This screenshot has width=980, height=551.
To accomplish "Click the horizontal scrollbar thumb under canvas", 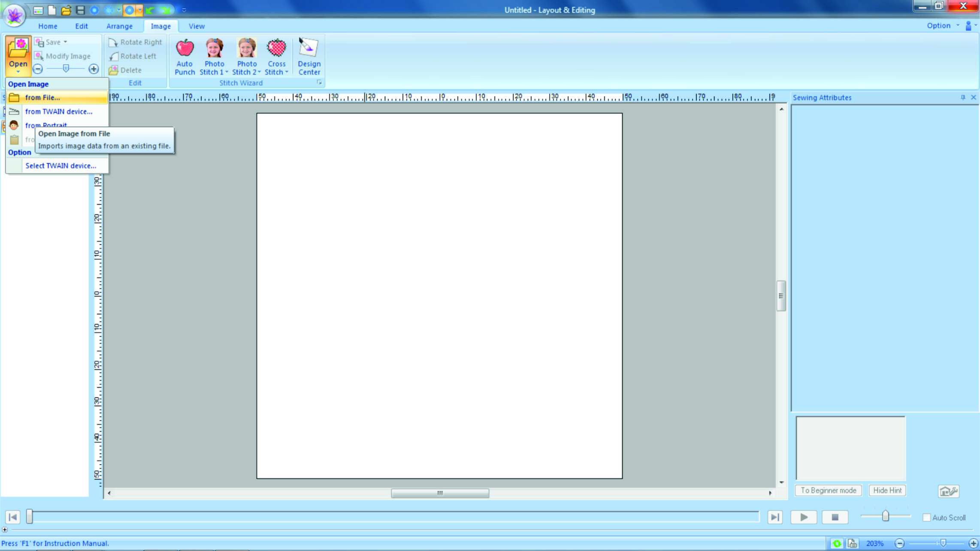I will 440,493.
